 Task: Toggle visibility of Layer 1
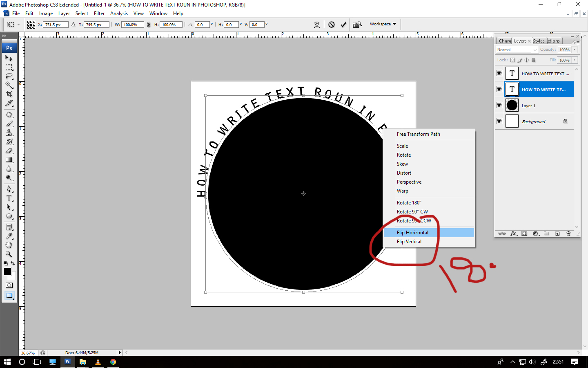coord(499,105)
